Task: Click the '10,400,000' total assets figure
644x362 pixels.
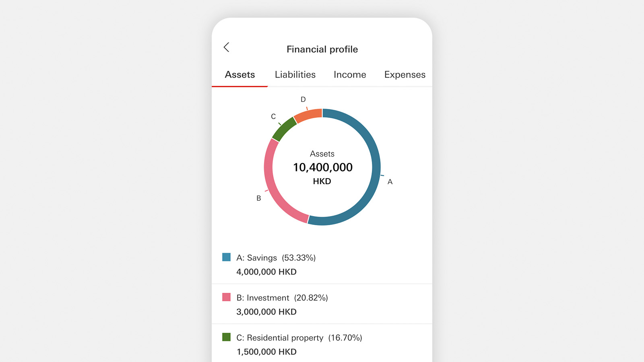Action: [x=323, y=167]
